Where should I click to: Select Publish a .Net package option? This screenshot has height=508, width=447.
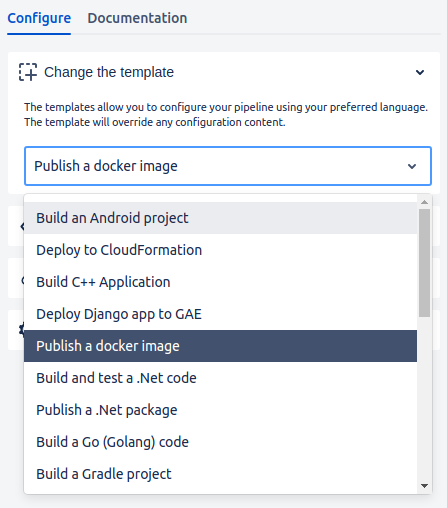(220, 410)
